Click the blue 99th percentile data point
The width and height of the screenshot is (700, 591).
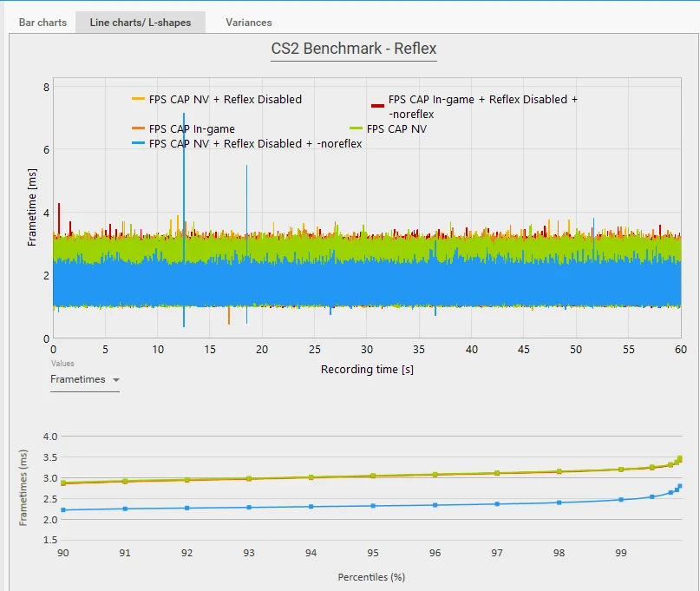[621, 499]
